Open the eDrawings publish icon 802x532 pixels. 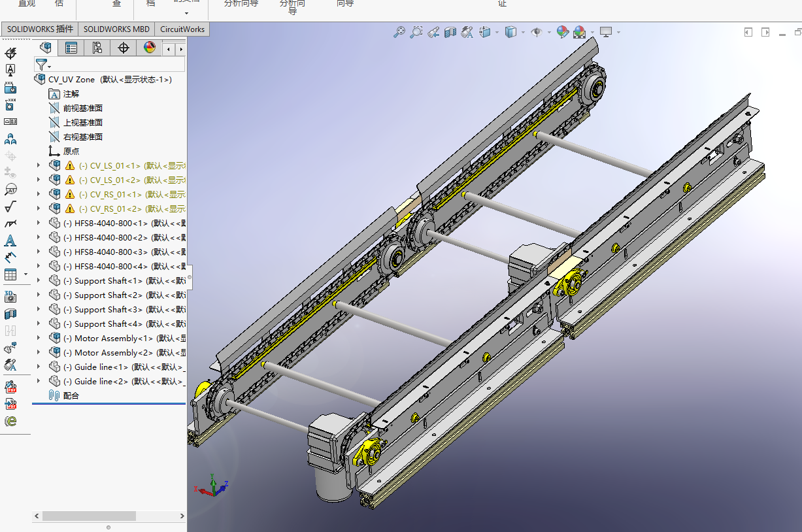tap(10, 421)
